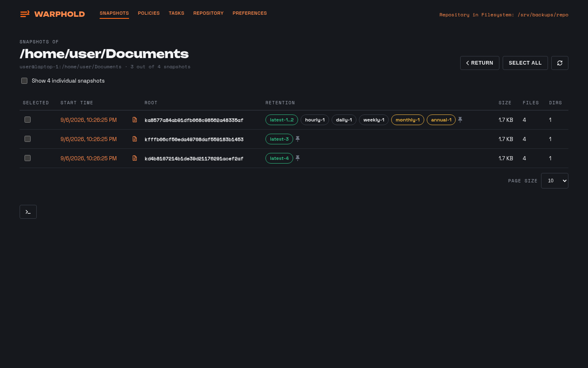588x368 pixels.
Task: Click pin icon next to latest-4
Action: [x=298, y=158]
